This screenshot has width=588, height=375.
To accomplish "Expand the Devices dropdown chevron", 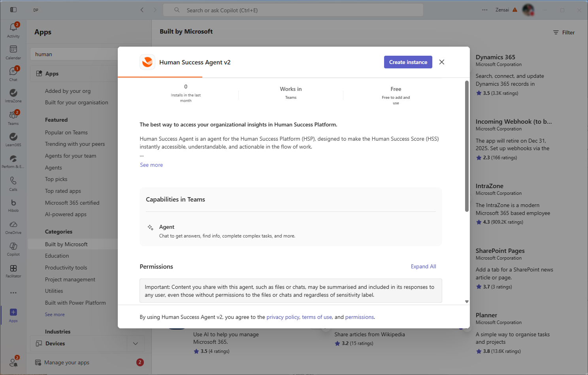I will coord(136,343).
